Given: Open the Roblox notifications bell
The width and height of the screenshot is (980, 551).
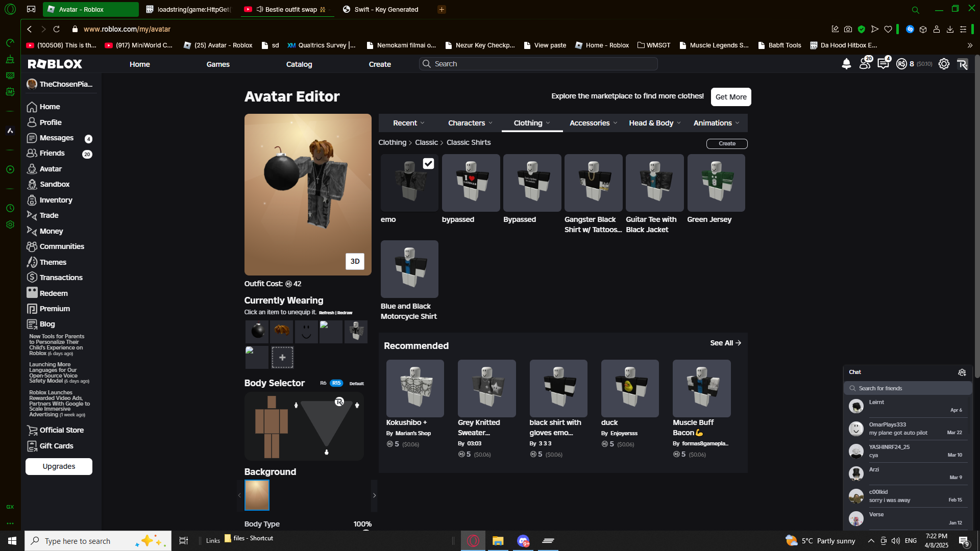Looking at the screenshot, I should (846, 64).
